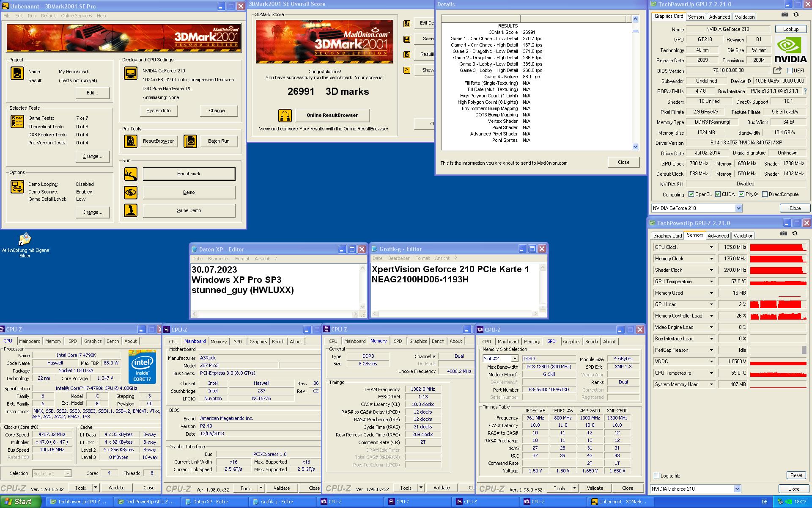This screenshot has height=508, width=812.
Task: Click the ResultBrowser icon in Overall Score
Action: 407,55
